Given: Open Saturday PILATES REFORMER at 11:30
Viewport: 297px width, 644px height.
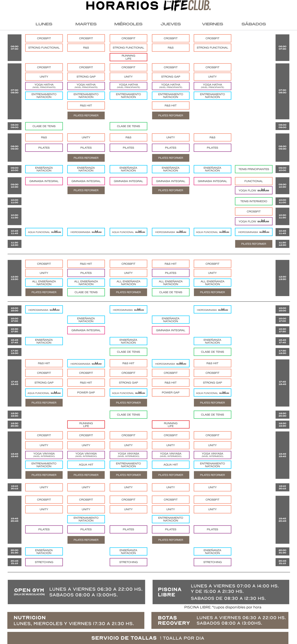Looking at the screenshot, I should click(x=253, y=244).
